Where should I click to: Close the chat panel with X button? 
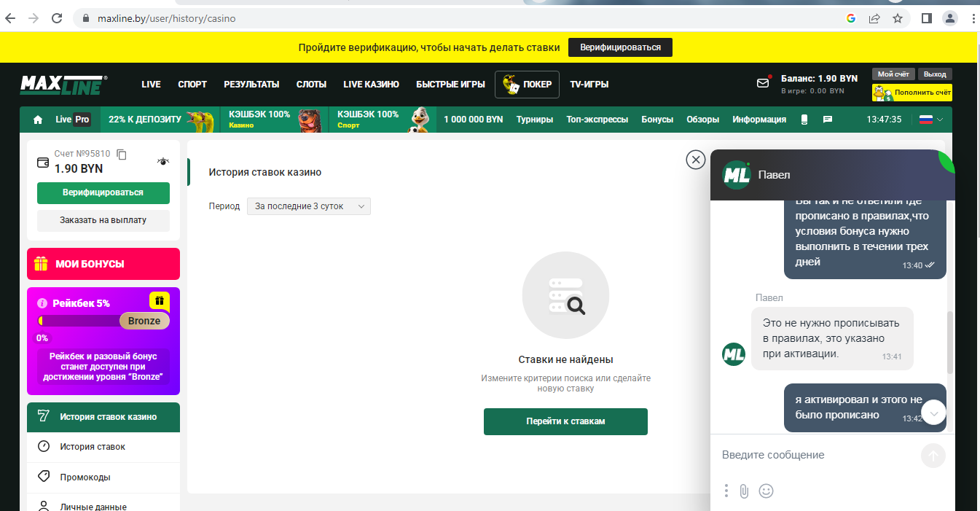[696, 160]
